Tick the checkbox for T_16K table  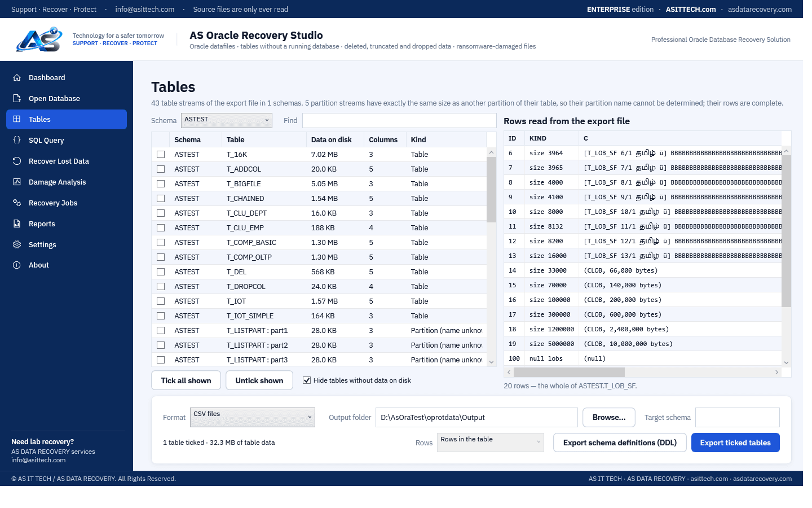click(x=161, y=155)
